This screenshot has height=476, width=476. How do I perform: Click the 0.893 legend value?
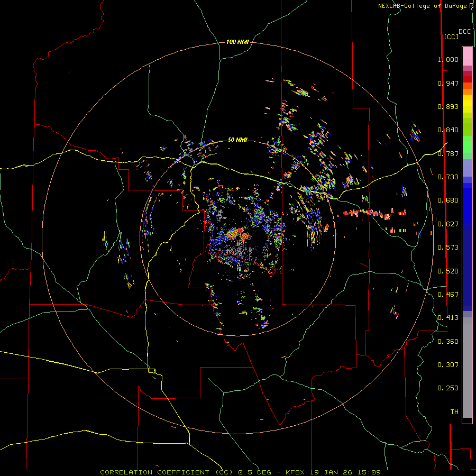448,106
